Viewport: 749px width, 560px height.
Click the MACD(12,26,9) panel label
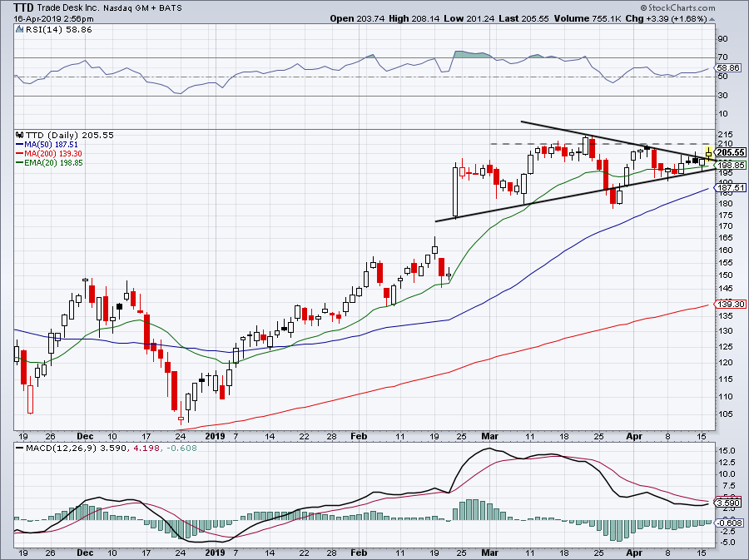click(62, 448)
